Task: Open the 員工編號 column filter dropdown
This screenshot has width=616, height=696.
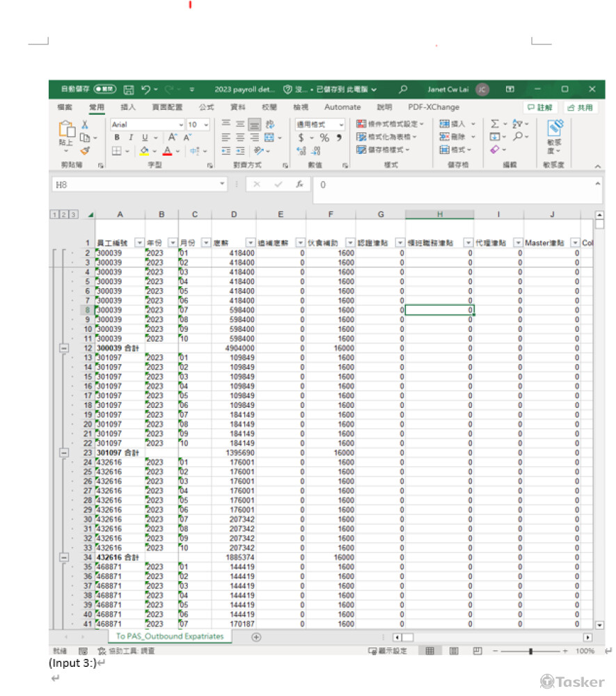Action: tap(139, 242)
